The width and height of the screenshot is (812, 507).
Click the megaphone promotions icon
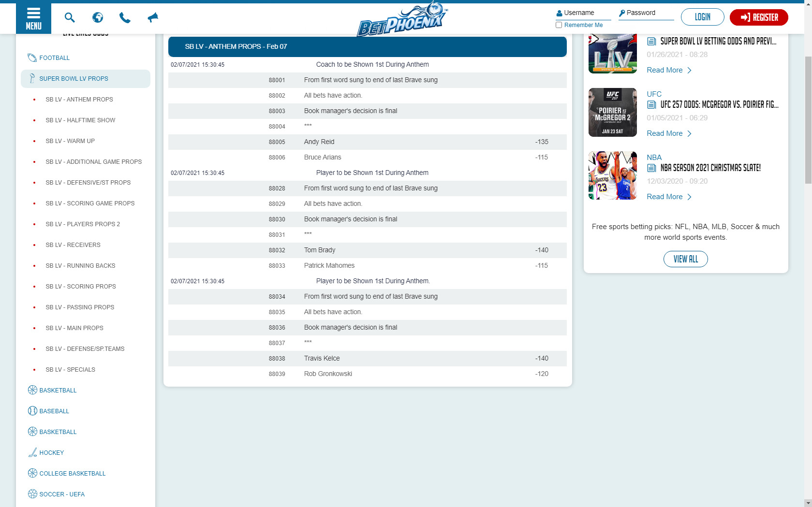coord(153,18)
